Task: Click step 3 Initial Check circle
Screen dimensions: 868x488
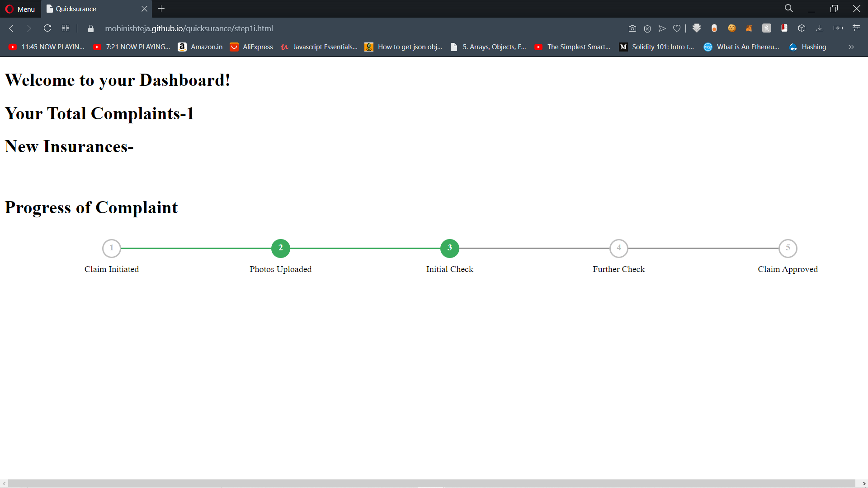Action: click(x=449, y=248)
